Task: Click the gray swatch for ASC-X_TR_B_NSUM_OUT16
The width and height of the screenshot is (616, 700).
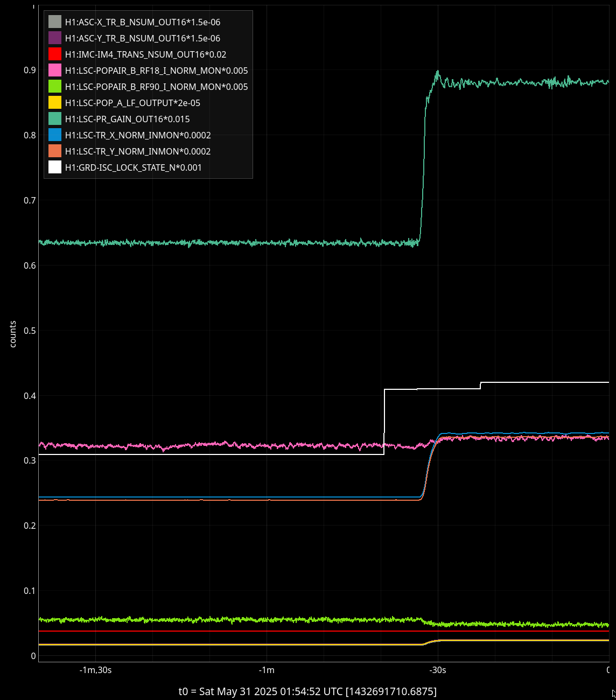Action: click(x=55, y=22)
